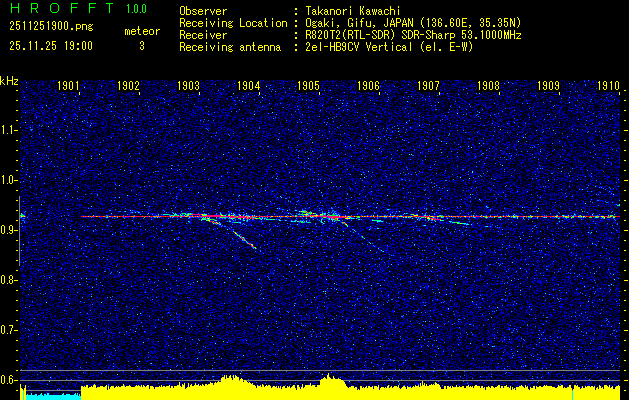
Task: Click the 'meteor' label
Action: point(142,31)
